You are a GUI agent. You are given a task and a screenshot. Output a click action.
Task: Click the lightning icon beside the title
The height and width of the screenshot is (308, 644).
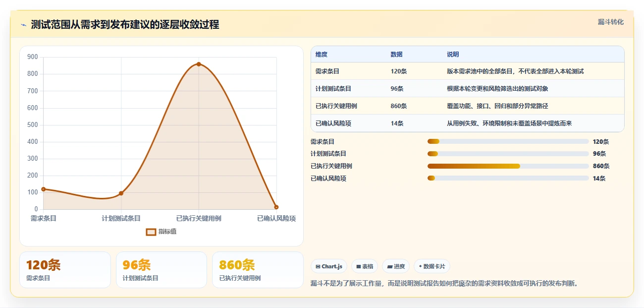pyautogui.click(x=23, y=25)
